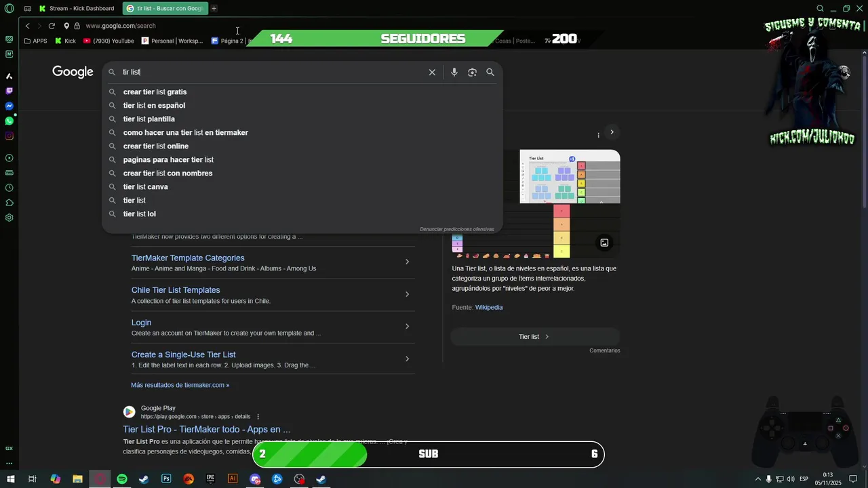Open Tier List Pro Google Play result

click(x=206, y=429)
